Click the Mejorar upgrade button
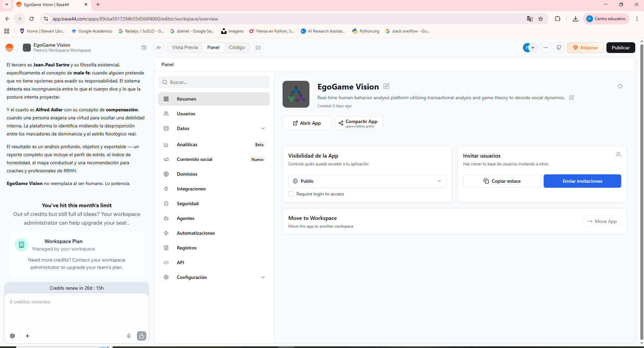Image resolution: width=644 pixels, height=348 pixels. (585, 48)
